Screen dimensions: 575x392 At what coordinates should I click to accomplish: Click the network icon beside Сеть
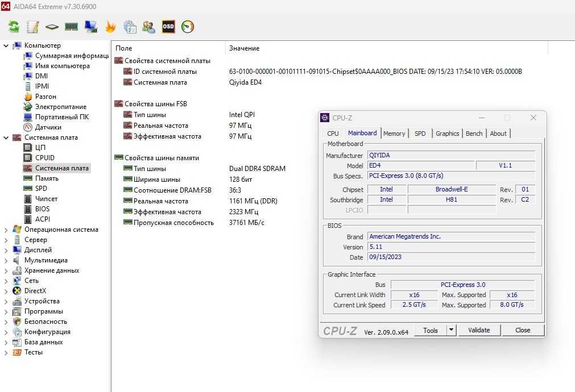point(17,281)
